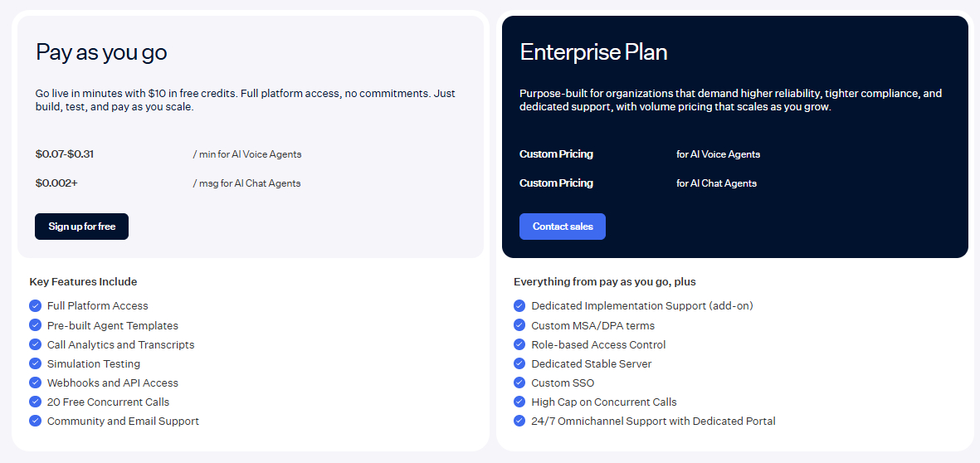
Task: Click checkmark beside Role-based Access Control
Action: tap(519, 344)
